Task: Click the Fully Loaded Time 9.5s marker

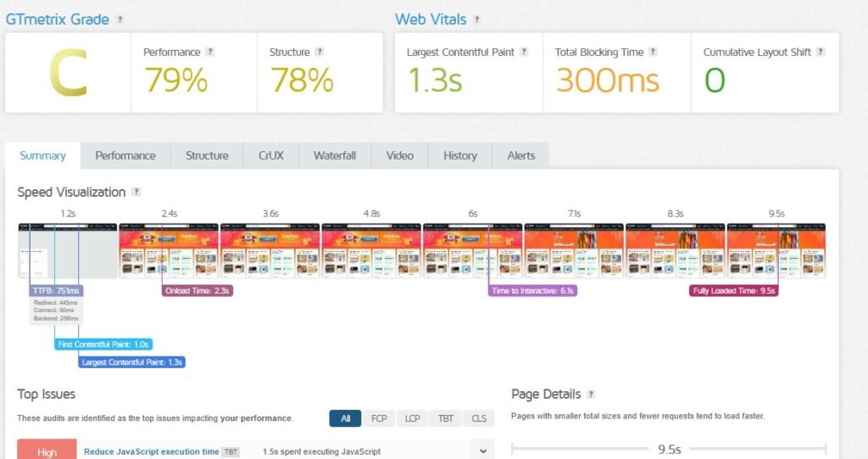Action: click(733, 290)
